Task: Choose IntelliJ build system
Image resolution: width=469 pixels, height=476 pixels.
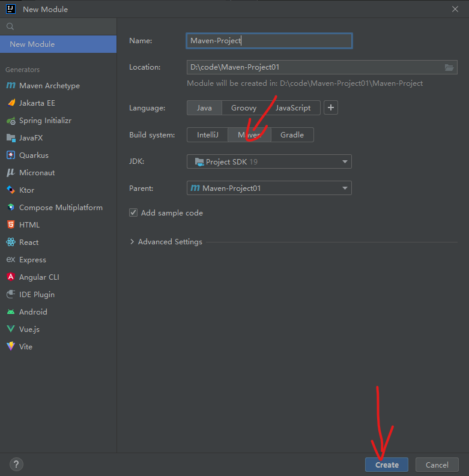Action: coord(207,135)
